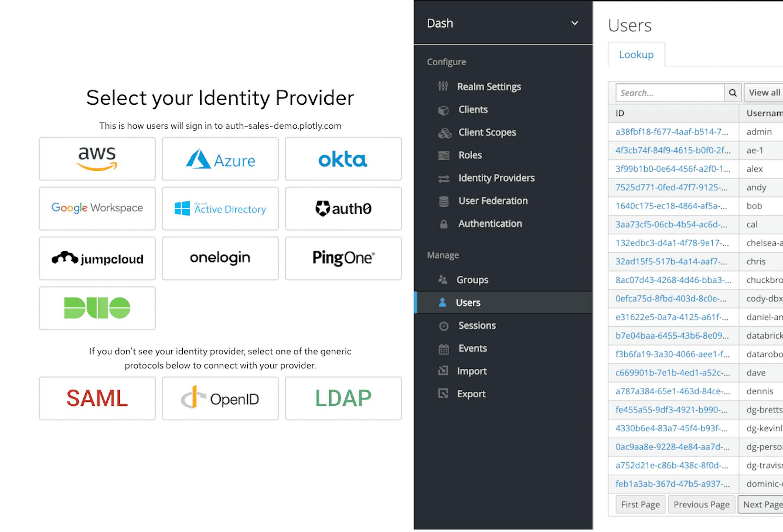Open the admin user's ID link
This screenshot has width=783, height=532.
point(672,131)
